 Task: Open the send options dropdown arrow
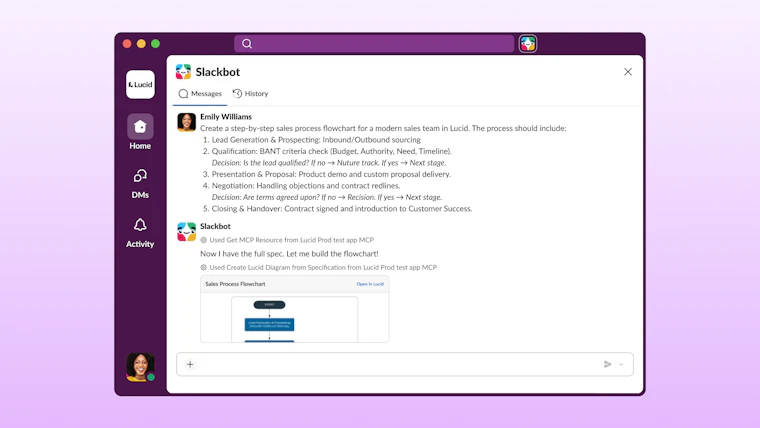click(x=621, y=364)
